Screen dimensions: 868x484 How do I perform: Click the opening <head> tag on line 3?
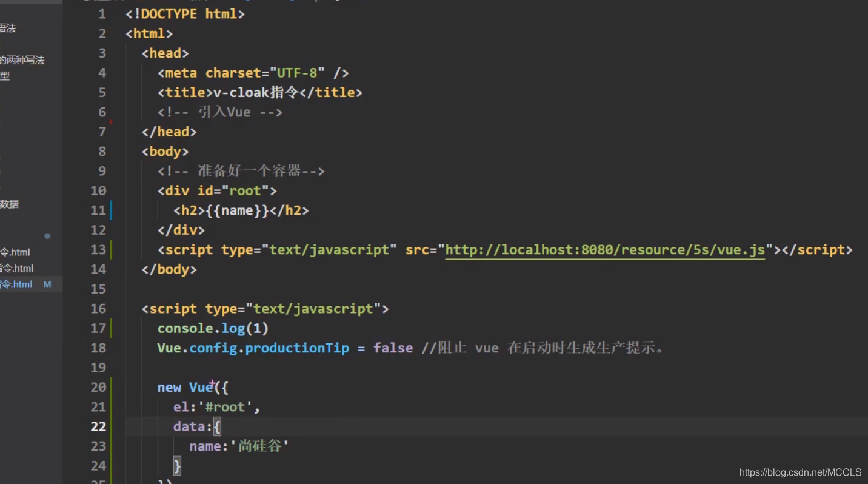pyautogui.click(x=165, y=53)
